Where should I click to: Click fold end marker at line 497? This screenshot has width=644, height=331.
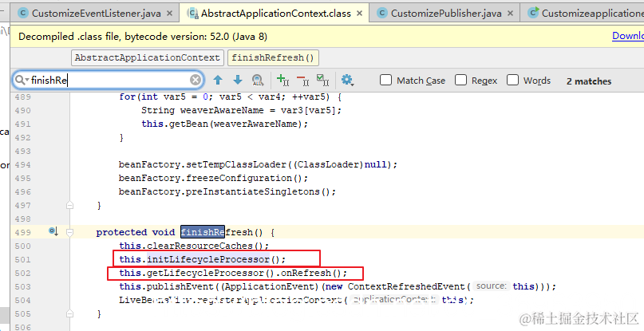point(69,205)
